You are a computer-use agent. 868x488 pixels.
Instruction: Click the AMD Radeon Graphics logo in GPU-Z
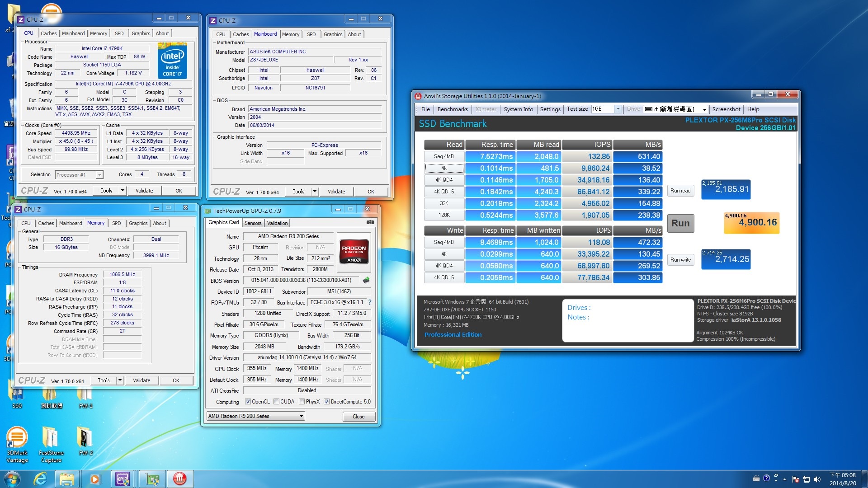[354, 251]
